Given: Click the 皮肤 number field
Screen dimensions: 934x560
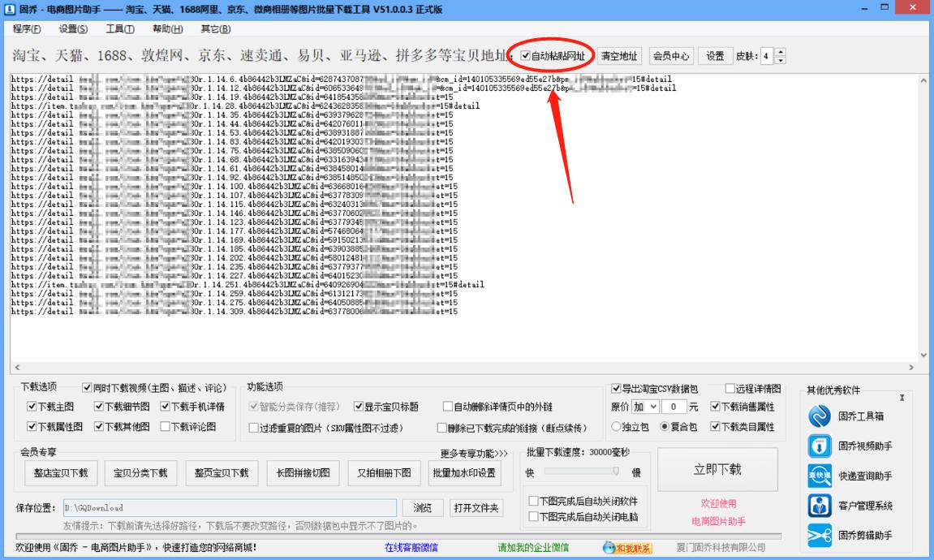Looking at the screenshot, I should tap(767, 56).
